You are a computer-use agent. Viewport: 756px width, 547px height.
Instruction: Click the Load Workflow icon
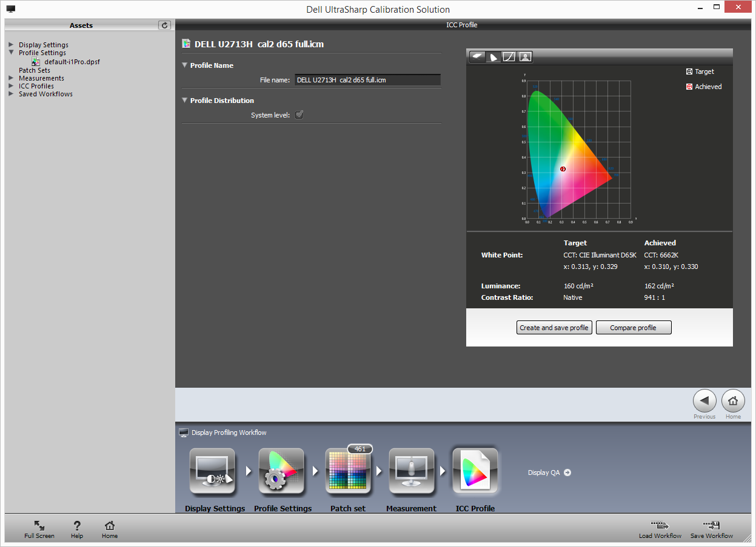(660, 525)
